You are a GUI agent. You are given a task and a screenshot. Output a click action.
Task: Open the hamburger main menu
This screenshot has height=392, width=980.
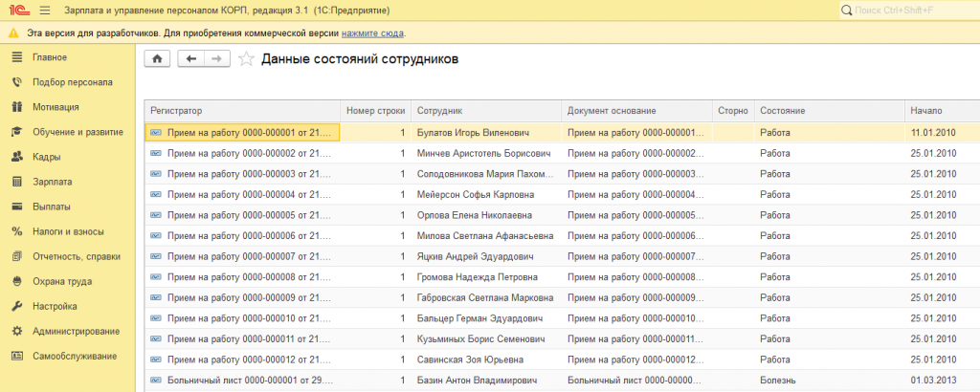coord(44,11)
